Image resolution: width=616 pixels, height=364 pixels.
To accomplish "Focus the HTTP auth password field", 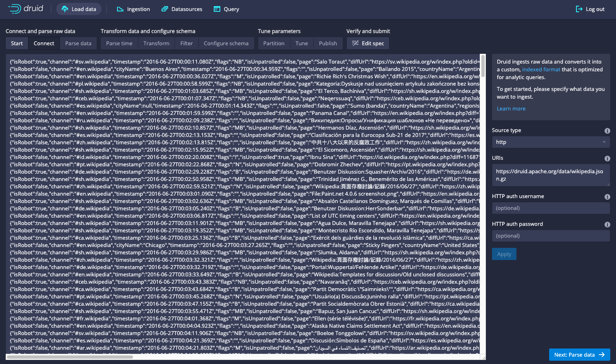I will (551, 236).
